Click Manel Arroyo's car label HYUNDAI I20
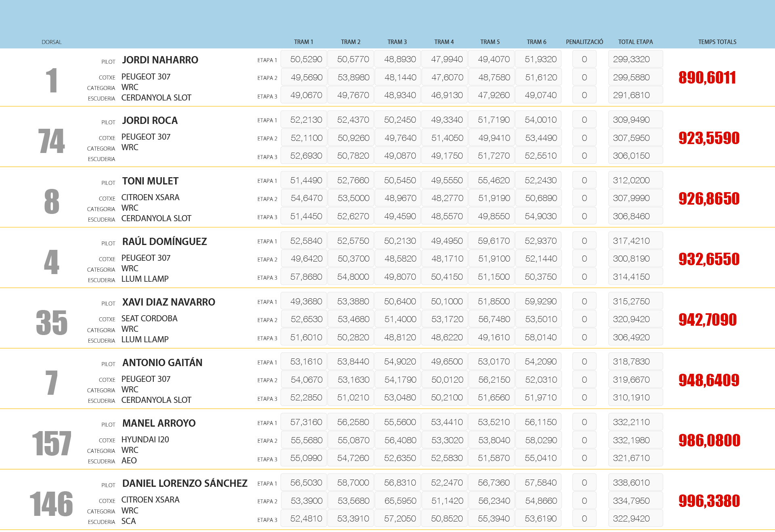Screen dimensions: 775x532 (x=145, y=440)
